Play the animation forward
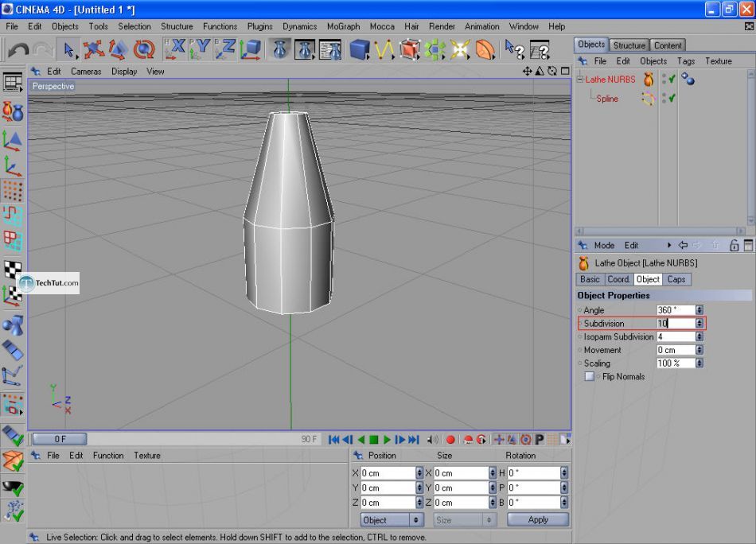Viewport: 756px width, 544px height. [x=387, y=440]
